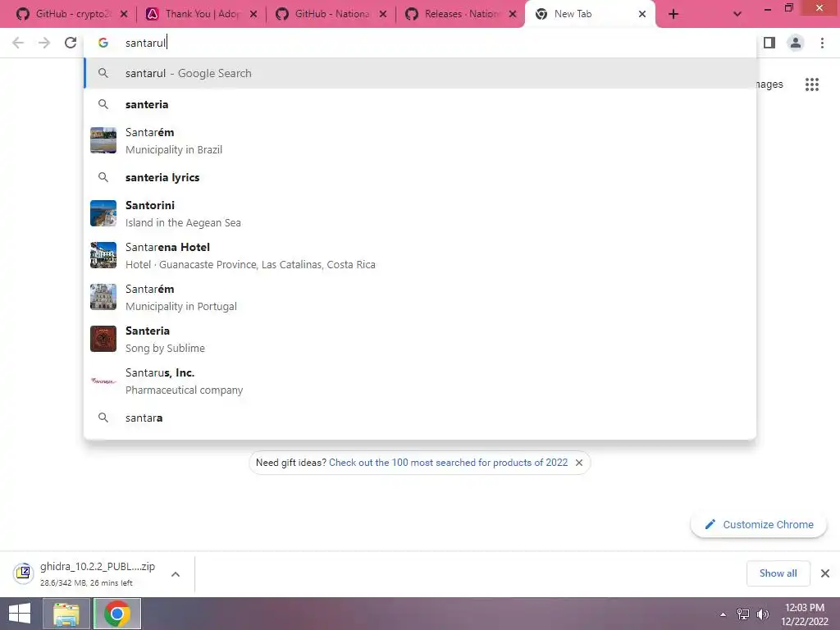Select Santarena Hotel suggestion
Image resolution: width=840 pixels, height=630 pixels.
coord(421,255)
